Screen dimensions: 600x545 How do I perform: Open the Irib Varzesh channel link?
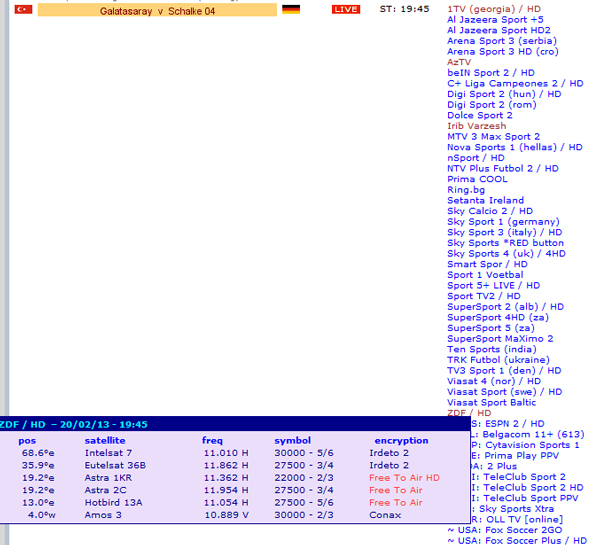click(x=476, y=126)
